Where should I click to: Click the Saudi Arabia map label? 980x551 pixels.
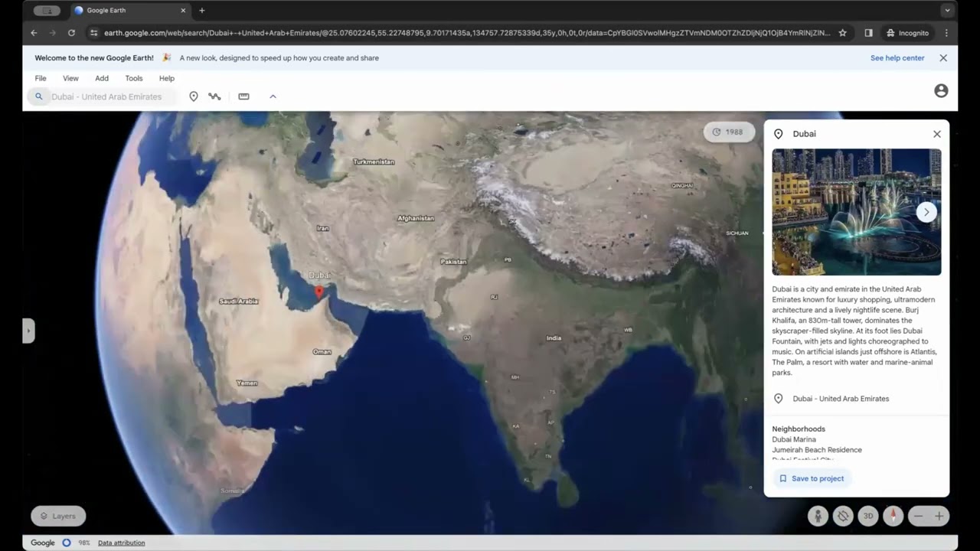coord(239,302)
